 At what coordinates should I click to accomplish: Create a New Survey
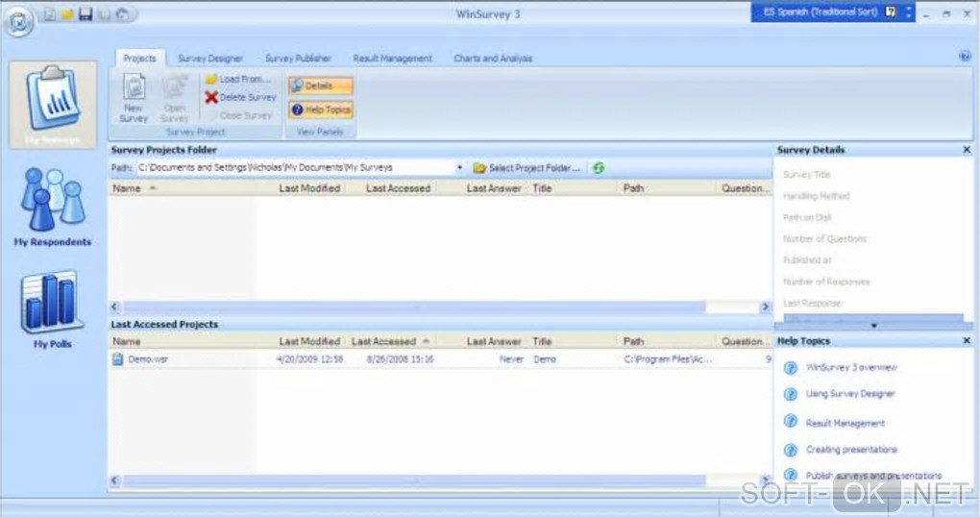coord(134,98)
